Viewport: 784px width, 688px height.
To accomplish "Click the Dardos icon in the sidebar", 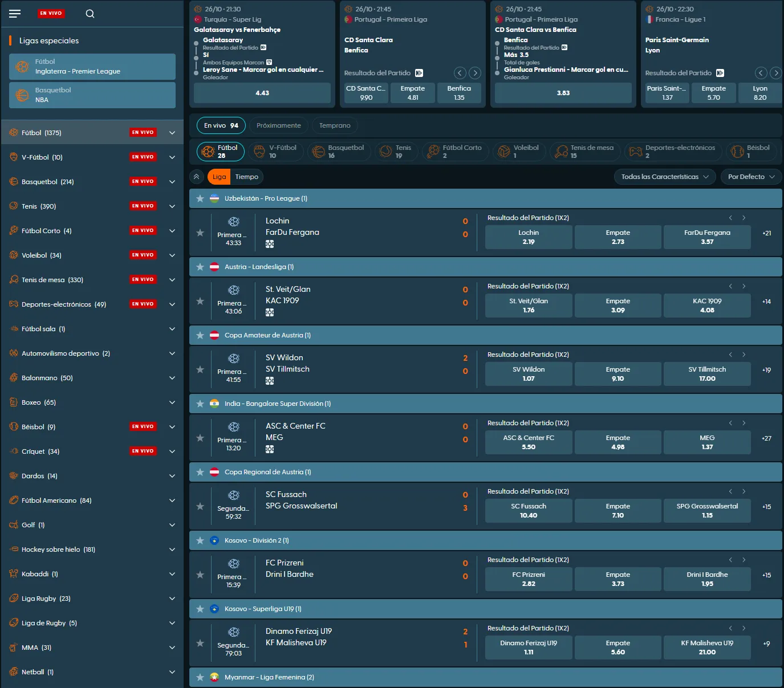I will [14, 476].
